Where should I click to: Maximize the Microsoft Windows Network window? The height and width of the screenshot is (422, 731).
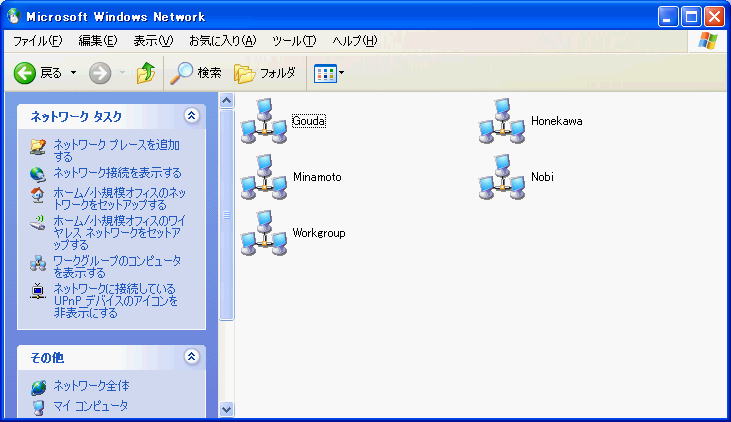tap(691, 17)
